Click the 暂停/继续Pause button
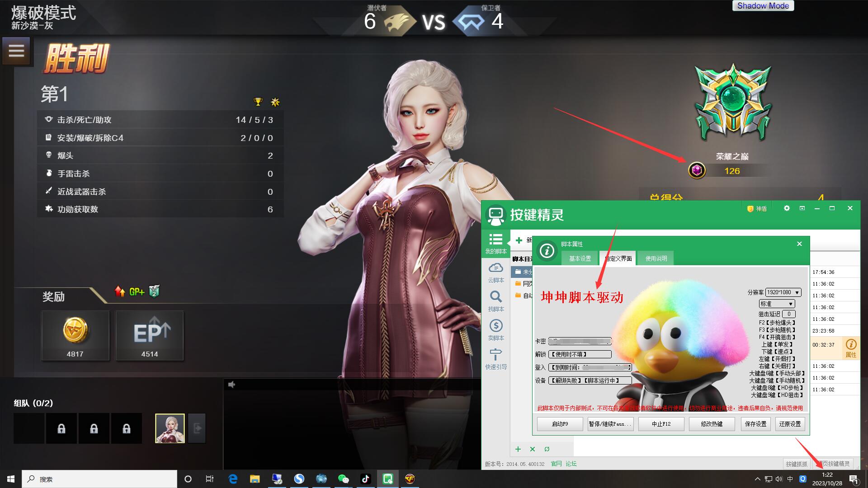The image size is (868, 488). [x=610, y=424]
